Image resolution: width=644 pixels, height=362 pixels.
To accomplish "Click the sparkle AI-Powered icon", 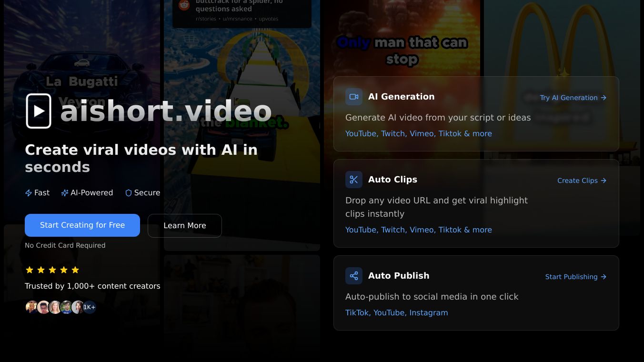I will pos(65,193).
